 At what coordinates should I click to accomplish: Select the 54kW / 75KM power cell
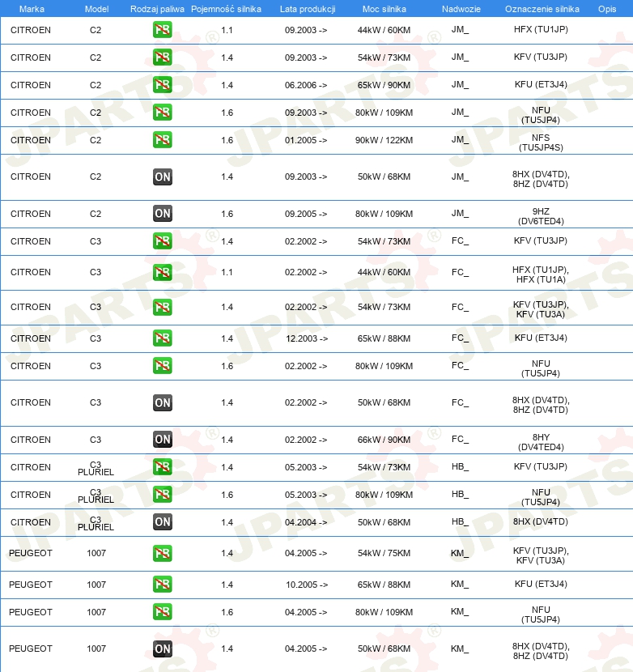(x=384, y=553)
